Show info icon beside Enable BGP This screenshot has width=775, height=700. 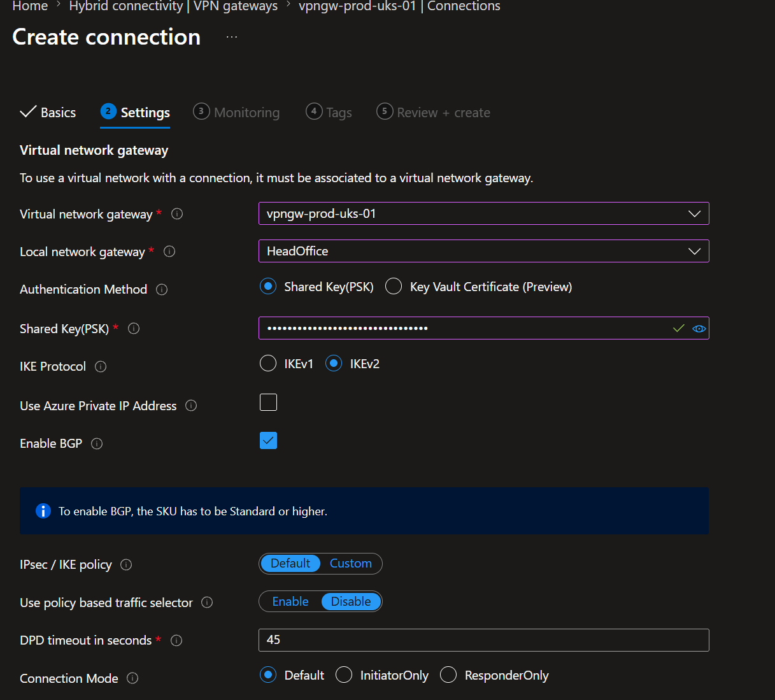pyautogui.click(x=97, y=444)
